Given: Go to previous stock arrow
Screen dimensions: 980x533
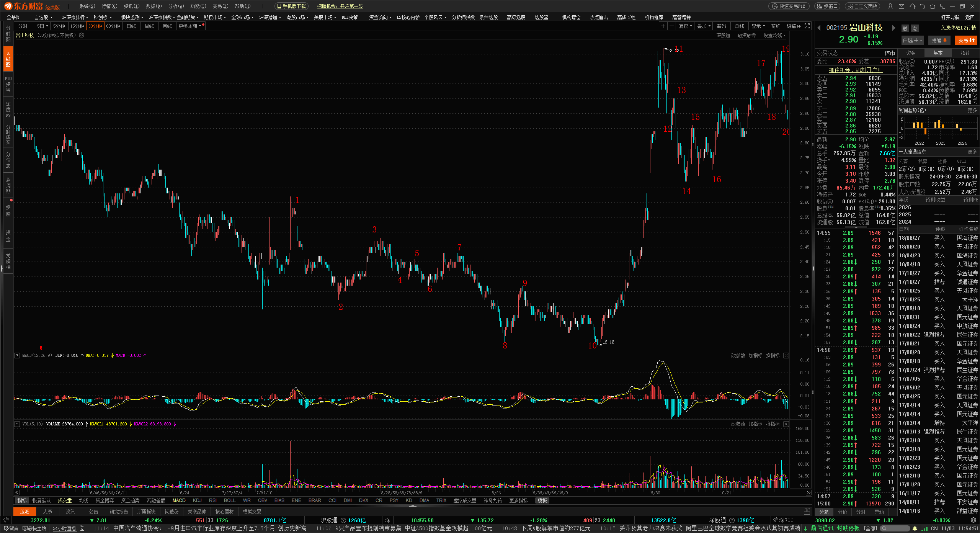Looking at the screenshot, I should point(819,28).
